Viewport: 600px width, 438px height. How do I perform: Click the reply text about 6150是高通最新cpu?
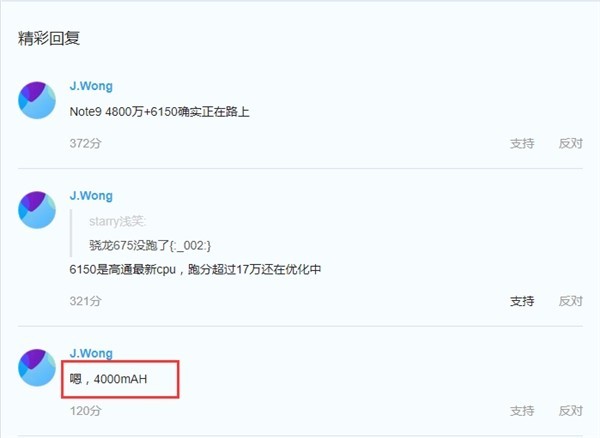195,270
